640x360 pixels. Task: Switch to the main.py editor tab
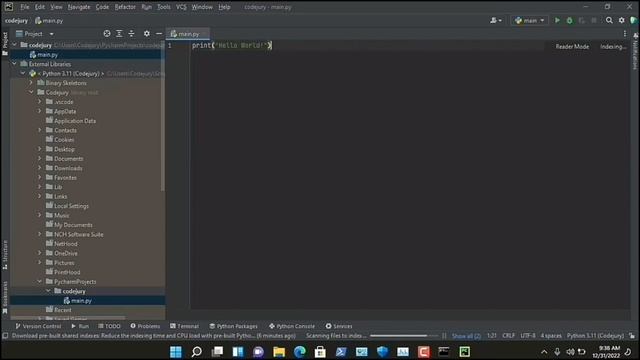tap(188, 34)
